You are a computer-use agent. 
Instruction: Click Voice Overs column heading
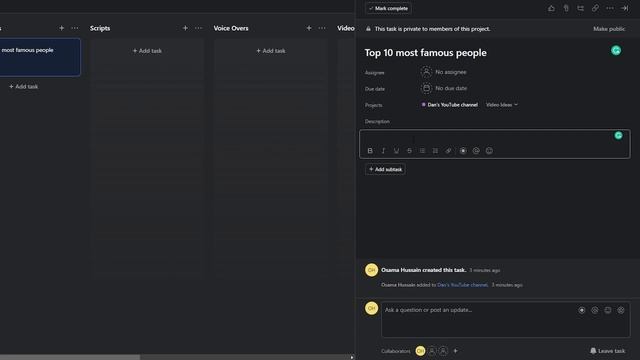231,28
